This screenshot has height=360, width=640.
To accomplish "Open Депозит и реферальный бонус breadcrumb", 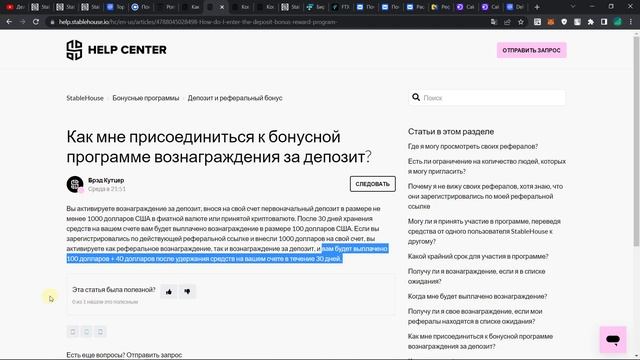I will (x=235, y=98).
